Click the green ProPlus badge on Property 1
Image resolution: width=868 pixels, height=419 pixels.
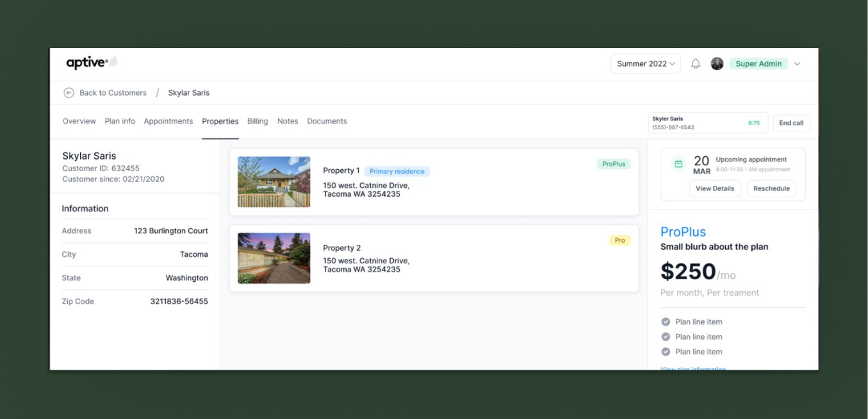coord(614,164)
